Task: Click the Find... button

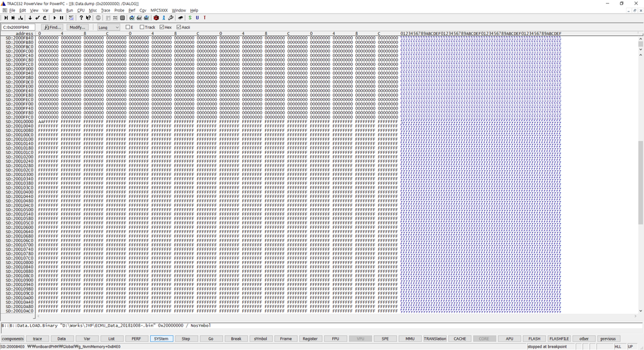Action: point(53,27)
